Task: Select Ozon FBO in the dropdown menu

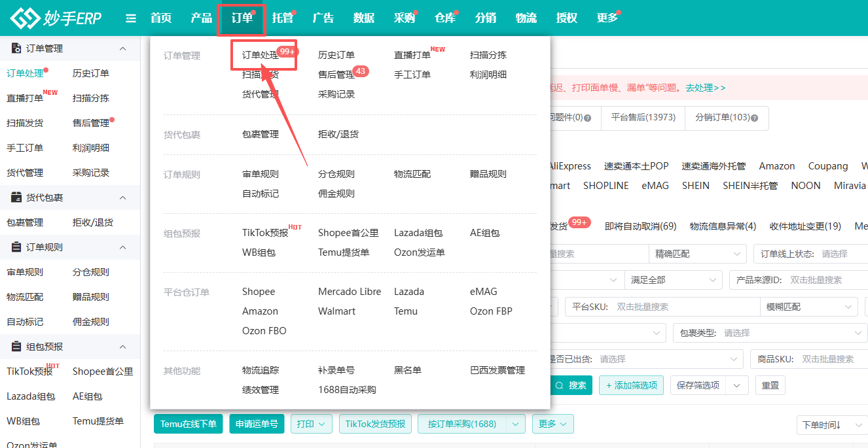Action: [x=264, y=331]
